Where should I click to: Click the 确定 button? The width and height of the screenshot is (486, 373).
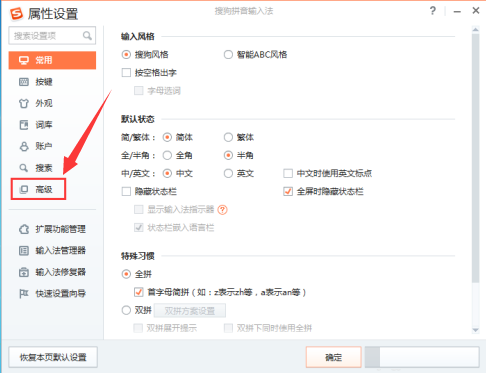334,357
